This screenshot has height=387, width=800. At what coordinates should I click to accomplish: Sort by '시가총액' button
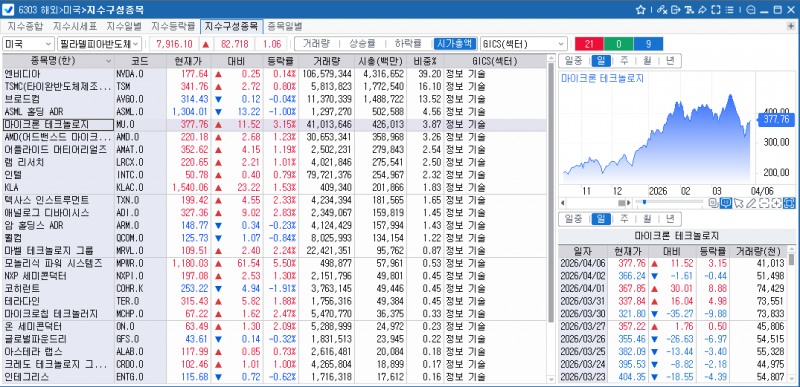455,44
